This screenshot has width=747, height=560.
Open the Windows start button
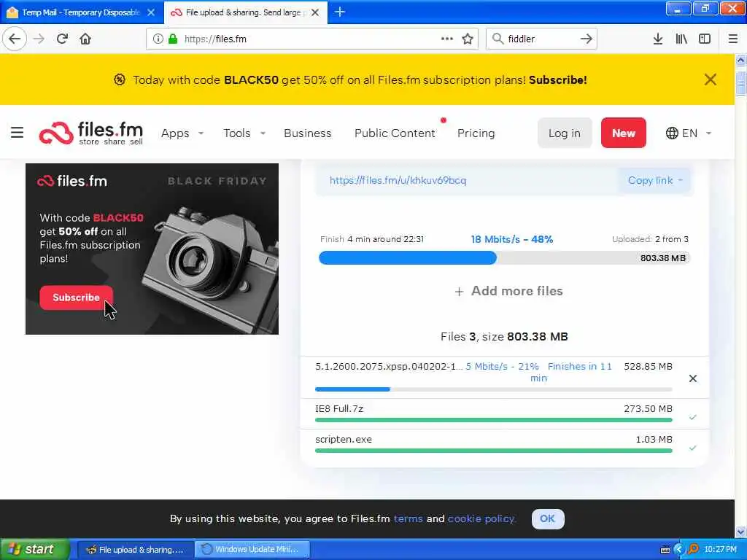click(x=34, y=550)
